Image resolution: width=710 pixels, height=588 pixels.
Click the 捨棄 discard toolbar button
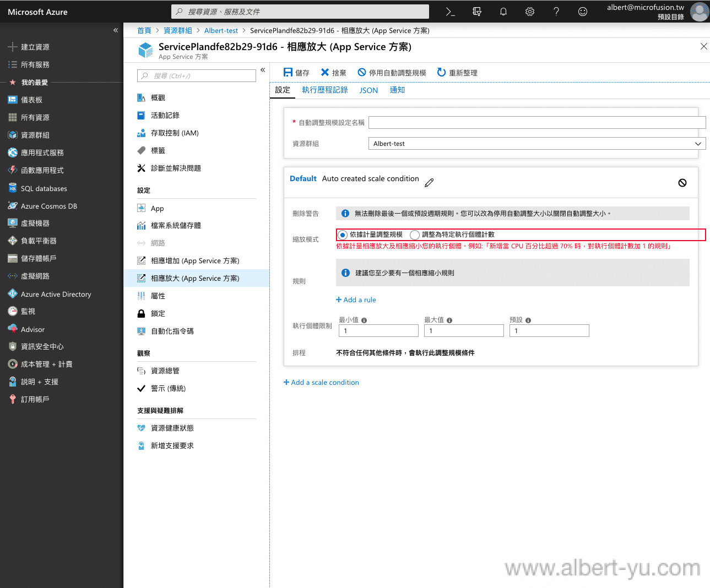click(x=334, y=73)
